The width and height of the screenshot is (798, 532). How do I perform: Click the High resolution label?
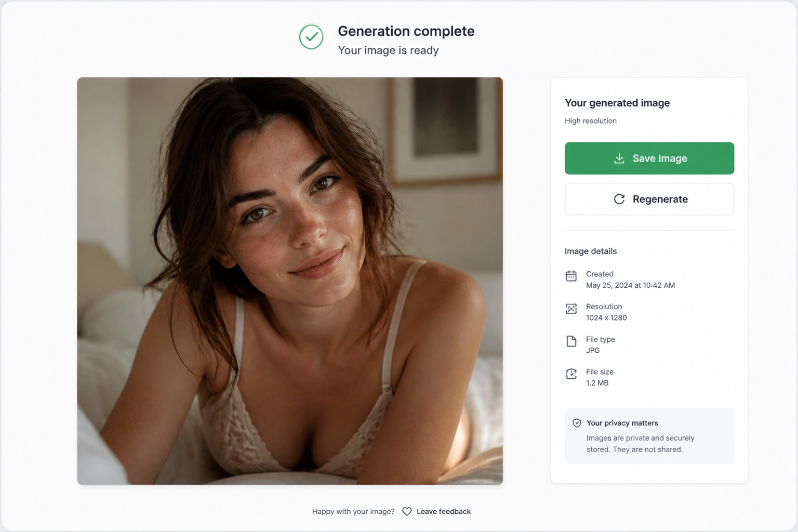591,121
